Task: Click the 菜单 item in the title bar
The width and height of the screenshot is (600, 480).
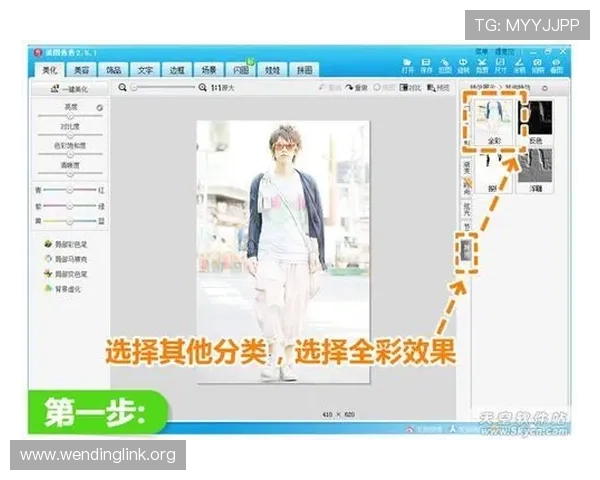Action: coord(481,51)
